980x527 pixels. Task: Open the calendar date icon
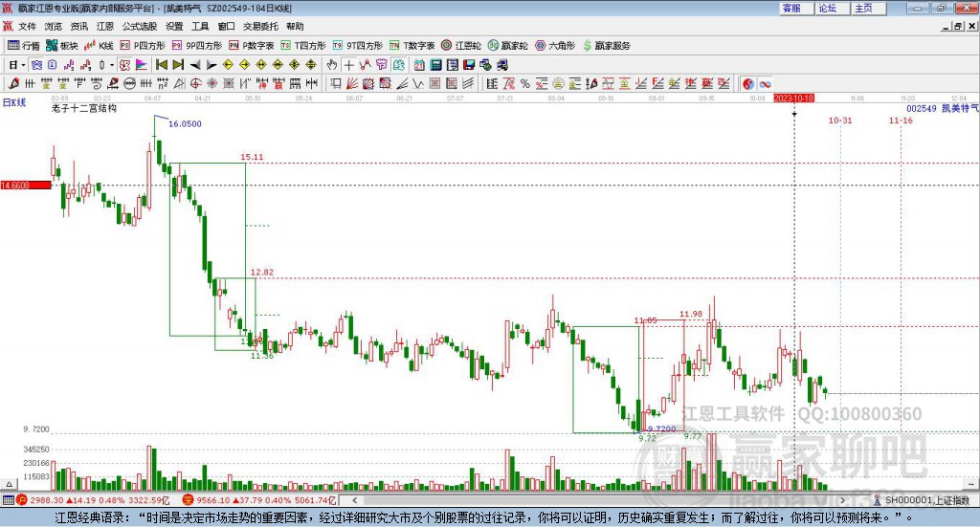[x=419, y=65]
